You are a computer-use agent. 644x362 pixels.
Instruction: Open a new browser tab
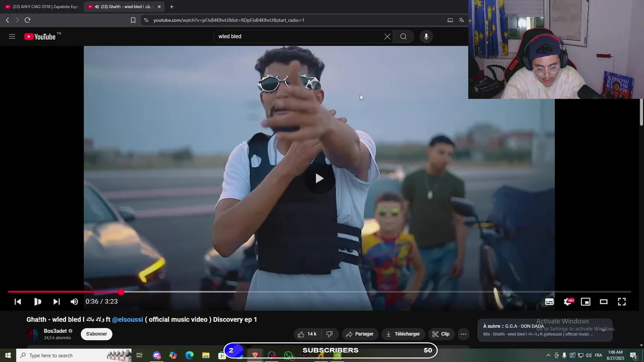point(172,7)
